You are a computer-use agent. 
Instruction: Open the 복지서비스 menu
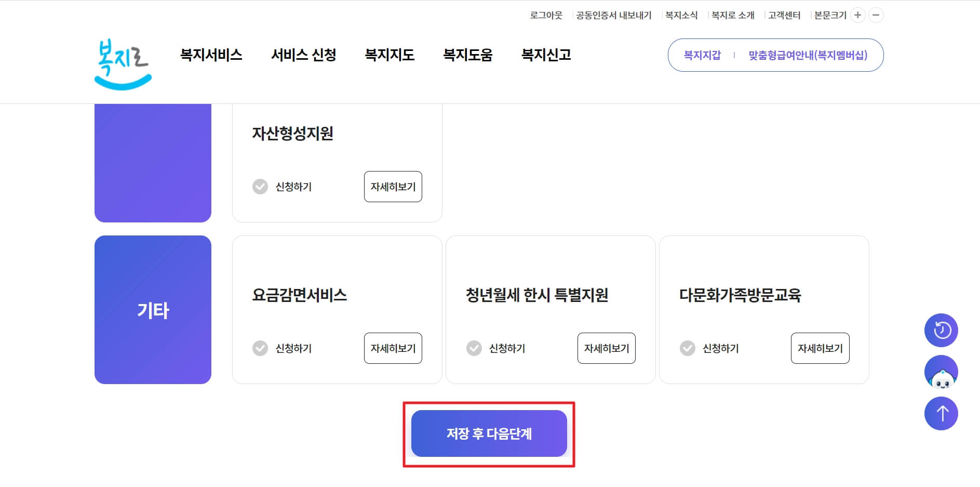[211, 55]
